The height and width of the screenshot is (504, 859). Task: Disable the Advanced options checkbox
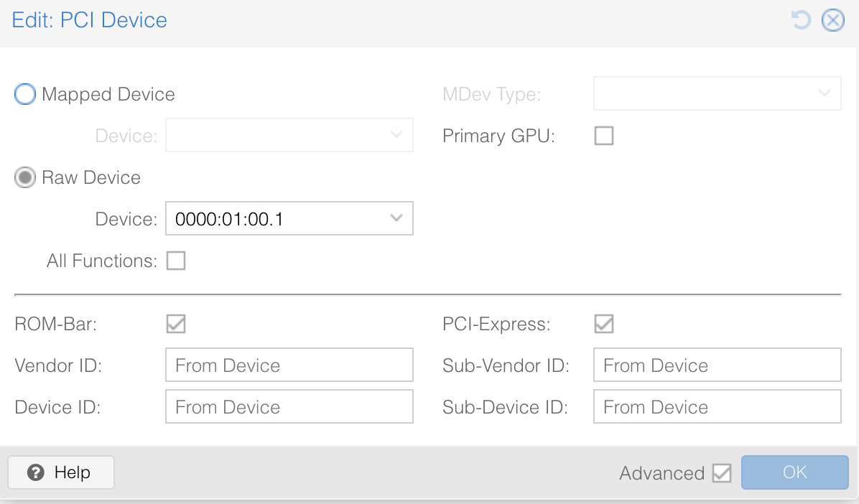click(x=722, y=473)
